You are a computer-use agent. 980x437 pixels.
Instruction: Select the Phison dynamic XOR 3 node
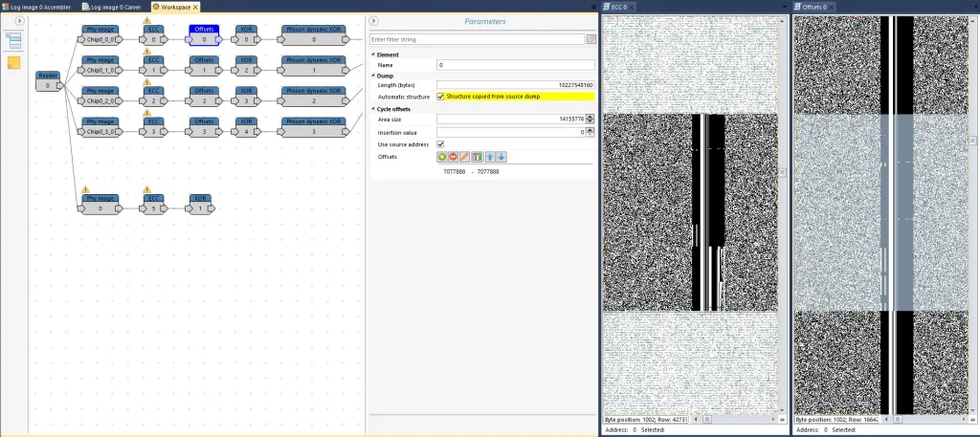coord(314,127)
